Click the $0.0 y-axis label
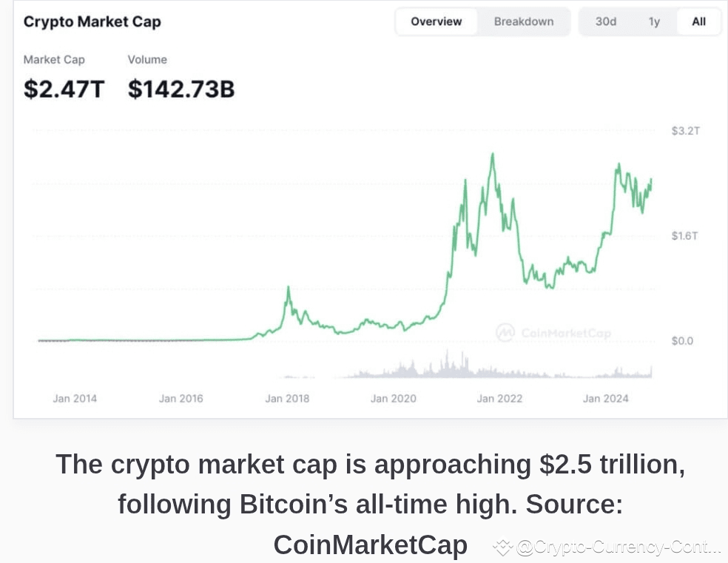Image resolution: width=728 pixels, height=563 pixels. (682, 341)
